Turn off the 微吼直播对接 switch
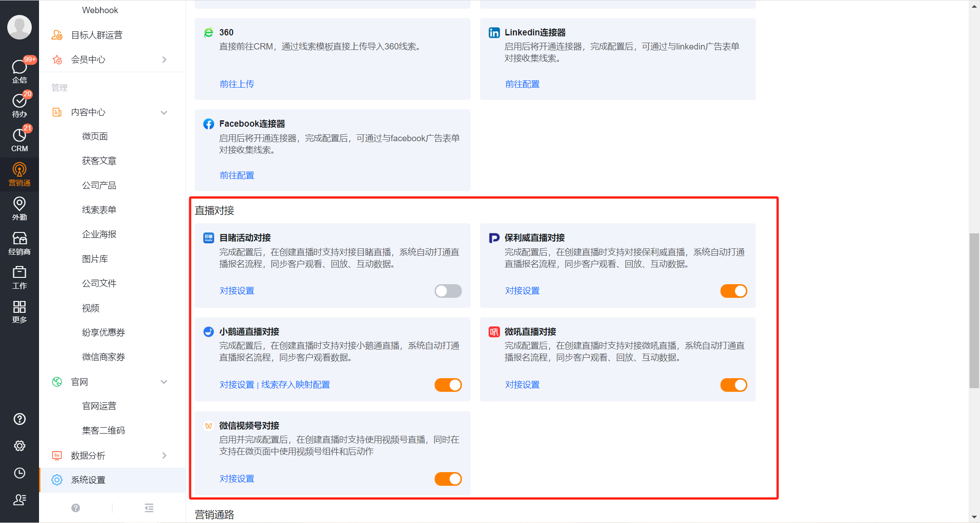This screenshot has width=980, height=523. point(733,385)
